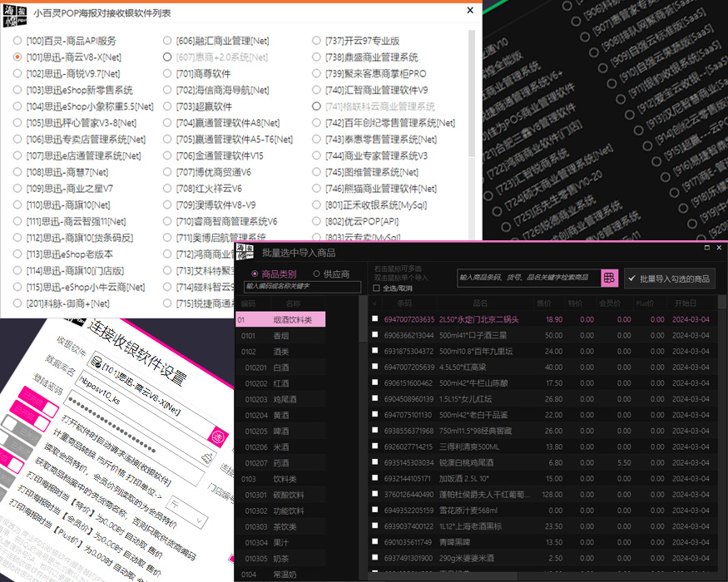Click product name 雪花原汁麦568ml
The width and height of the screenshot is (728, 582).
click(x=468, y=510)
